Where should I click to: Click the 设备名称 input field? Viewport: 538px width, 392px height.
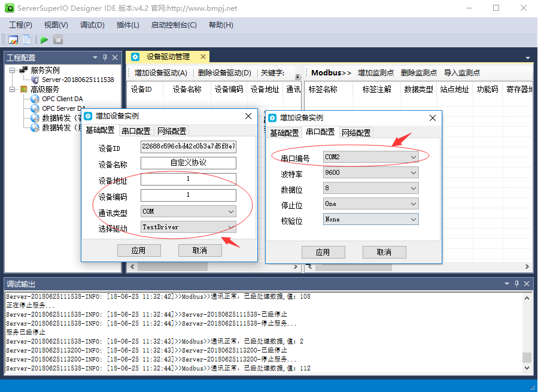[x=189, y=163]
